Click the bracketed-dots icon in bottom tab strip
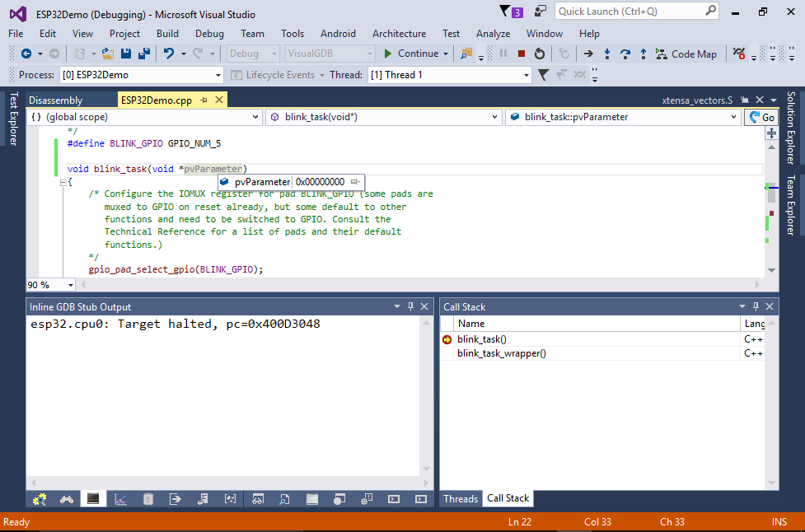 230,499
